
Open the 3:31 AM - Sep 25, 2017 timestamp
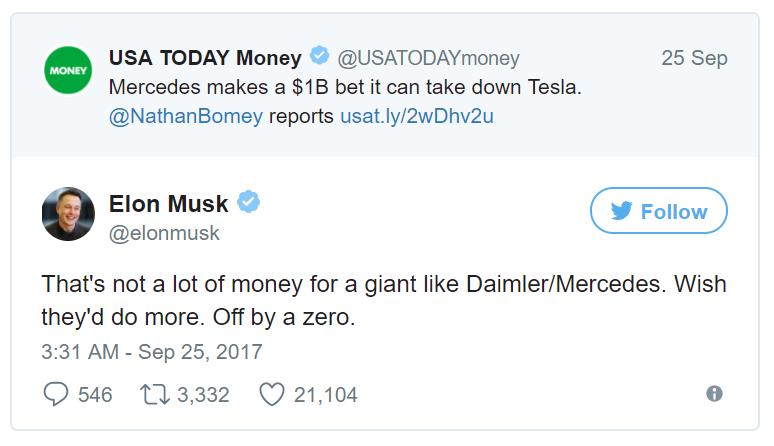[x=151, y=351]
